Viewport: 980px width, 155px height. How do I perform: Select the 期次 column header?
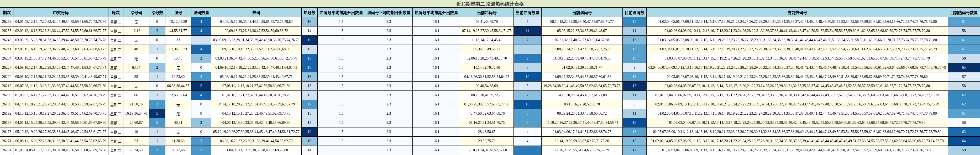(x=7, y=13)
